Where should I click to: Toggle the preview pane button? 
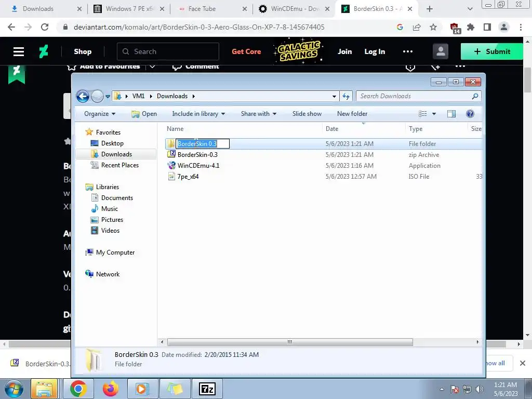coord(451,114)
